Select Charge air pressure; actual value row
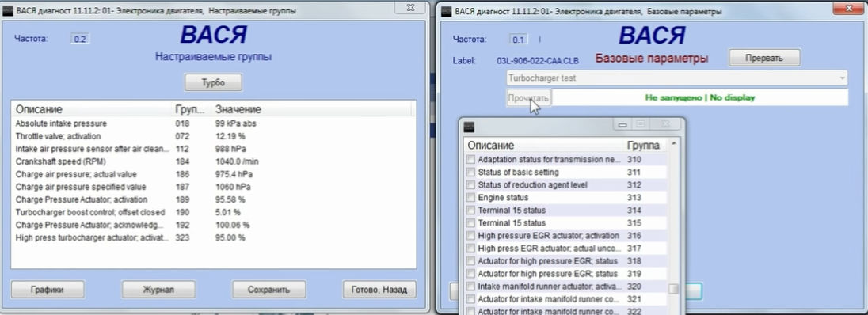This screenshot has width=868, height=315. pos(212,174)
